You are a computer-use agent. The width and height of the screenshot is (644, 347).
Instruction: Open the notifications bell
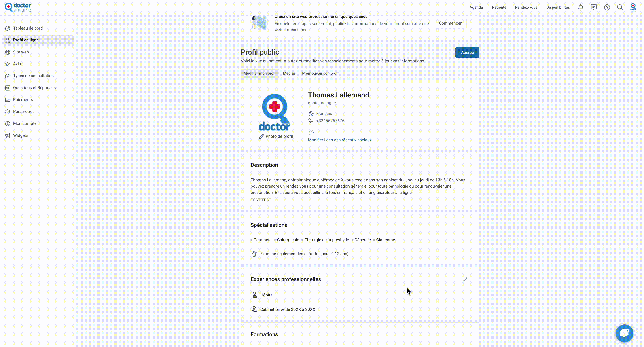click(x=580, y=8)
